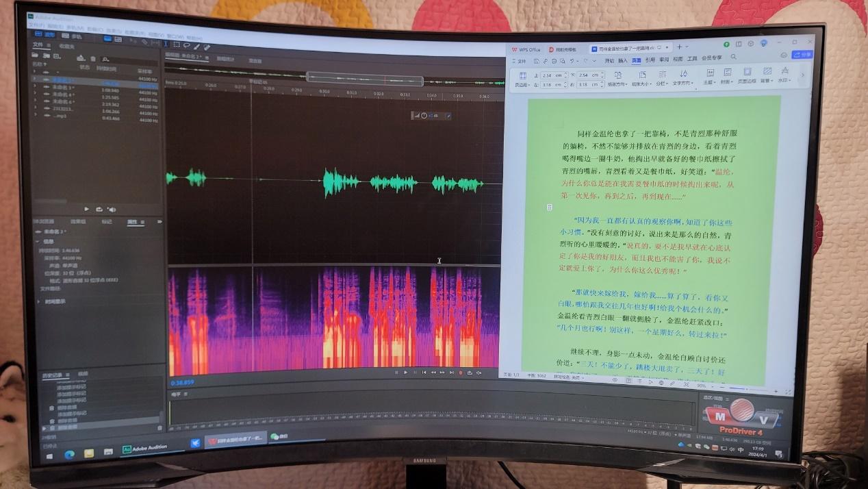Image resolution: width=868 pixels, height=489 pixels.
Task: Open the WPS 文件 menu
Action: [x=520, y=61]
